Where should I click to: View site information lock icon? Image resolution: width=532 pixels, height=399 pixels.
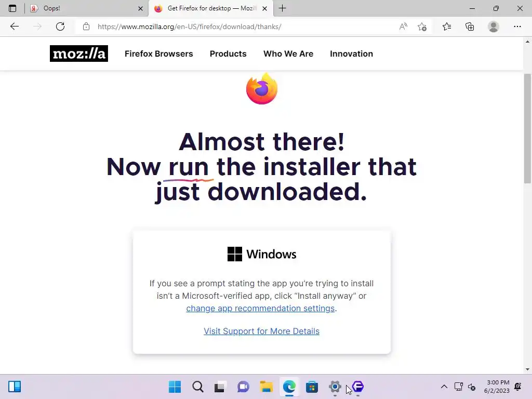pos(86,26)
